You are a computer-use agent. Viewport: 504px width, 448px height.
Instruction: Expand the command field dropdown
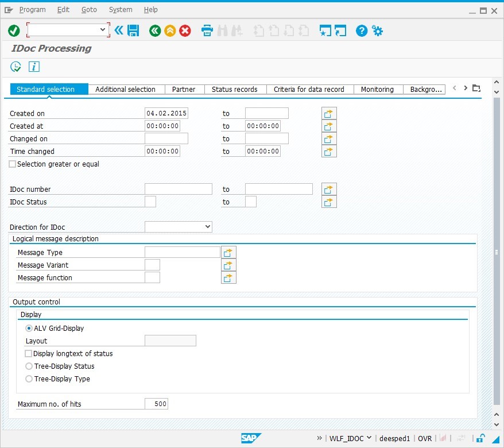coord(104,29)
